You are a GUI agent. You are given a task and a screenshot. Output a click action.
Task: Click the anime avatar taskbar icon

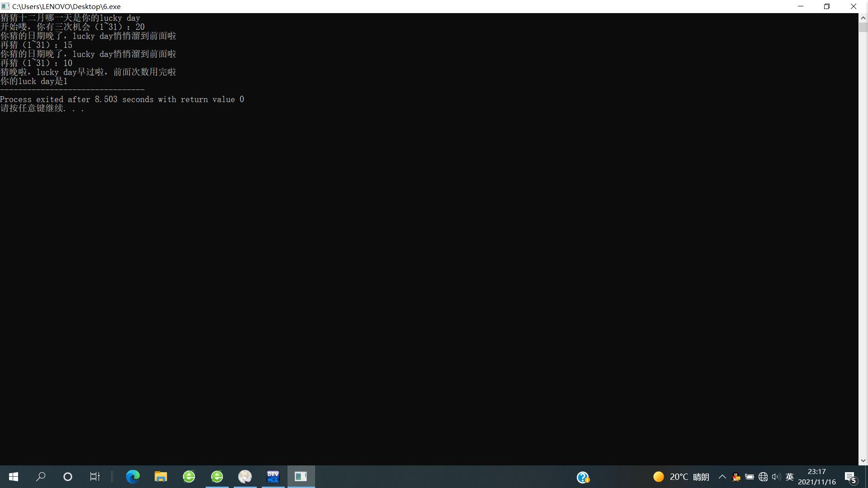tap(245, 477)
